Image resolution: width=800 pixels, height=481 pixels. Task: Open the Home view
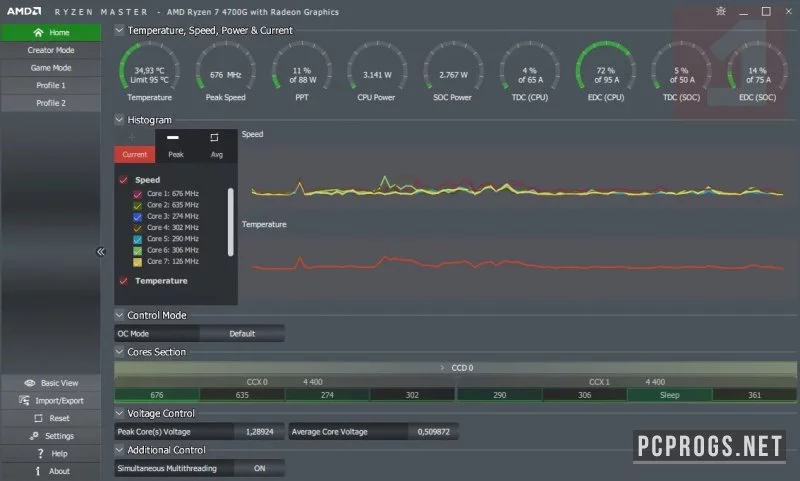(51, 33)
